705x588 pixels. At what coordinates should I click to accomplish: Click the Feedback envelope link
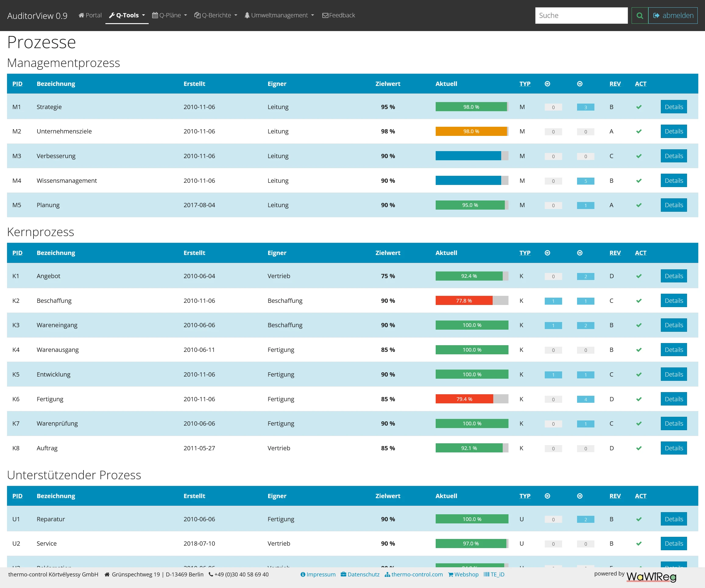[338, 15]
